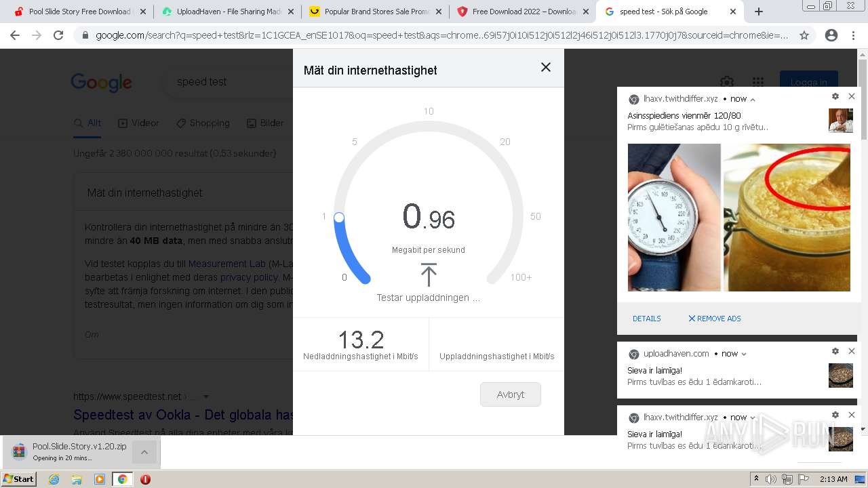Open the Windows Start menu

coord(19,479)
